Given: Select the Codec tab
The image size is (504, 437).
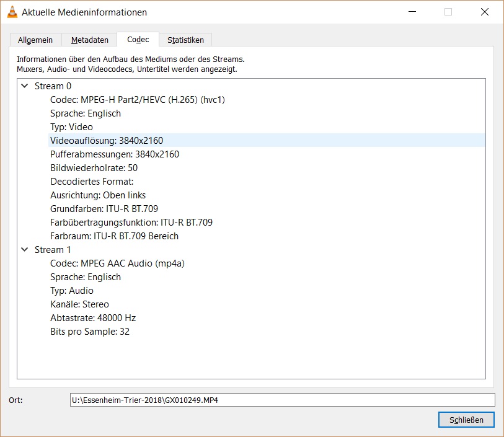Looking at the screenshot, I should [x=138, y=39].
